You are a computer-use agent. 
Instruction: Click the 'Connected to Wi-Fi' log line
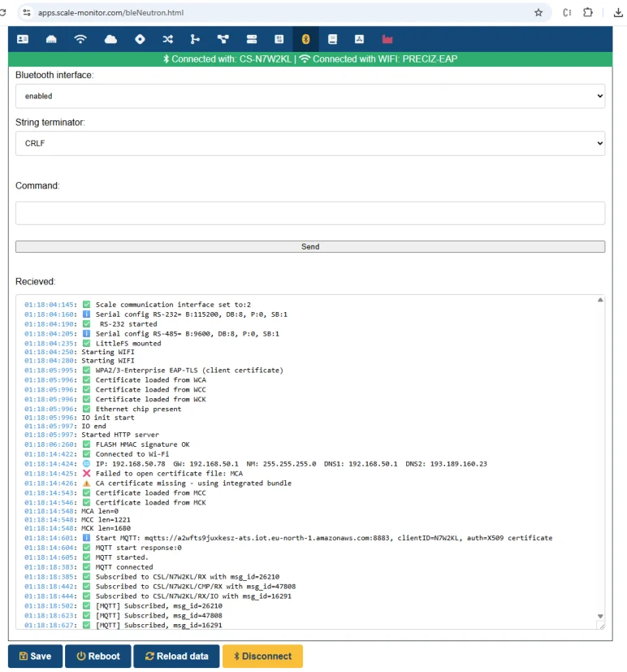click(97, 454)
